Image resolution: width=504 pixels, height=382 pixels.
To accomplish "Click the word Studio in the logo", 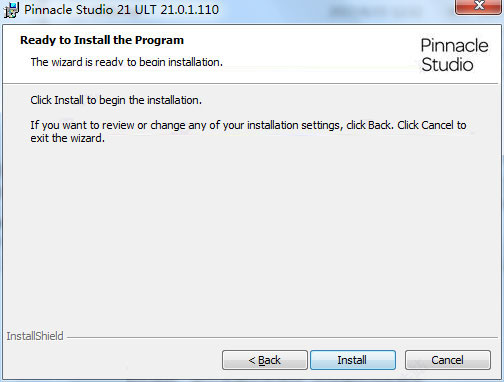I will [x=447, y=65].
